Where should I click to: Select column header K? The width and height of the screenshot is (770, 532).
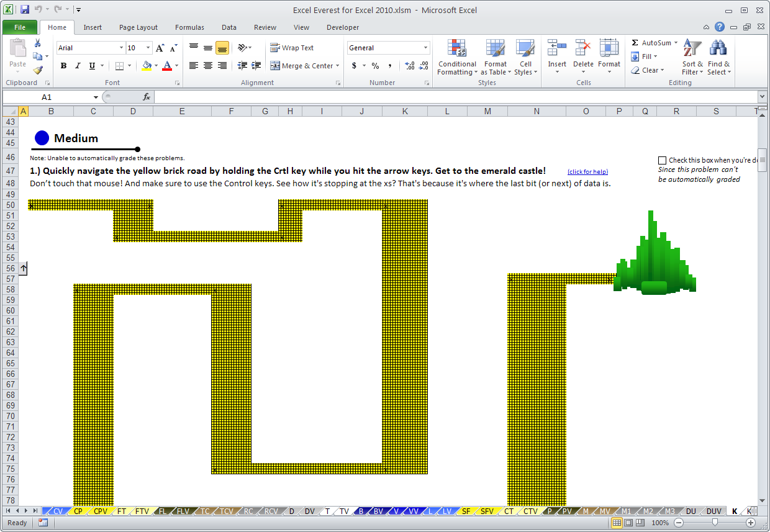click(x=405, y=111)
